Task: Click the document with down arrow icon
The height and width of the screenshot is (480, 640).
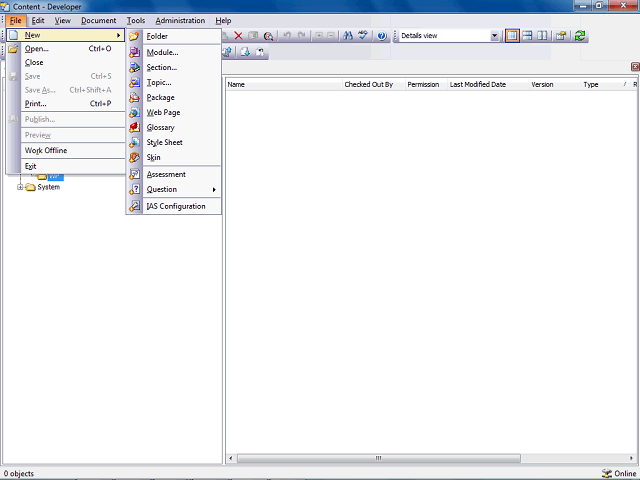Action: coord(245,52)
